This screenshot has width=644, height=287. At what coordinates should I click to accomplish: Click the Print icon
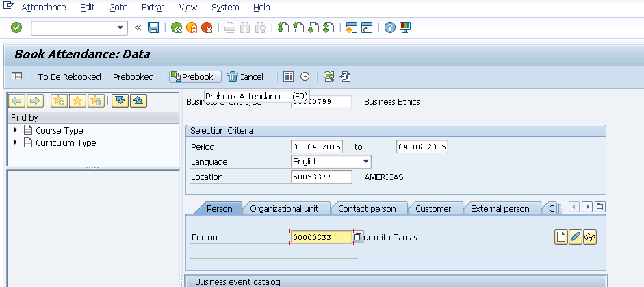coord(230,27)
